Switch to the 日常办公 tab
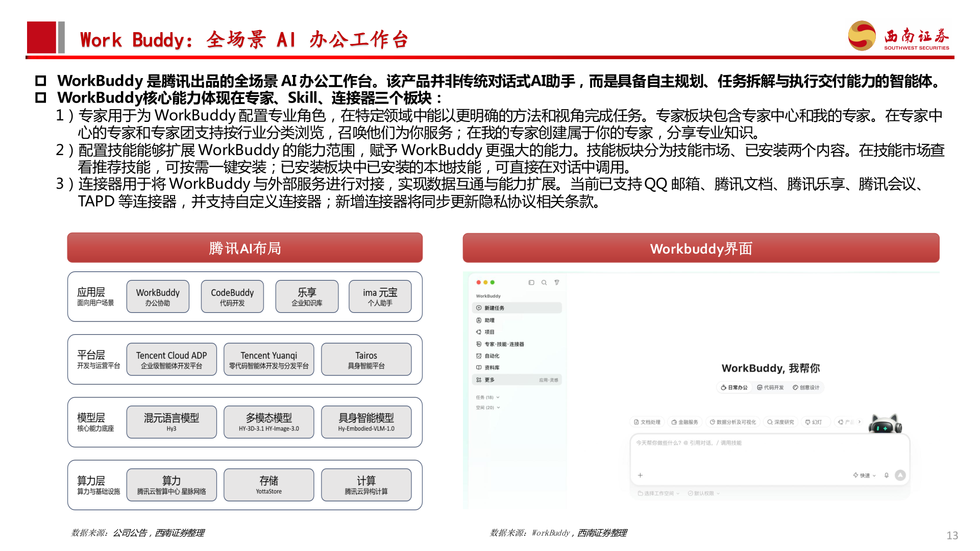The width and height of the screenshot is (980, 551). [734, 388]
